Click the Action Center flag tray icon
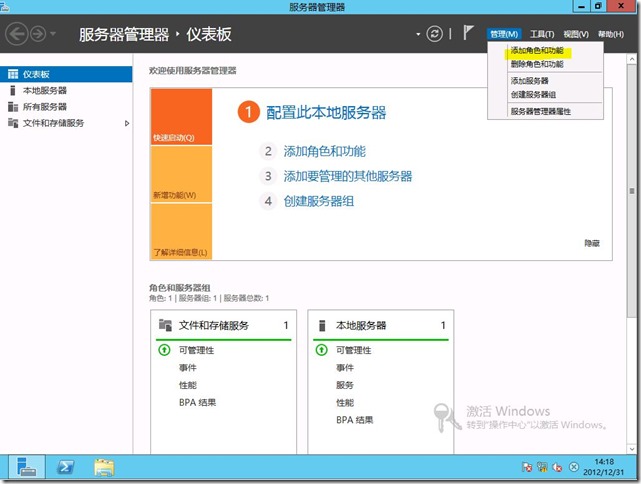Screen dimensions: 641x484 [527, 467]
